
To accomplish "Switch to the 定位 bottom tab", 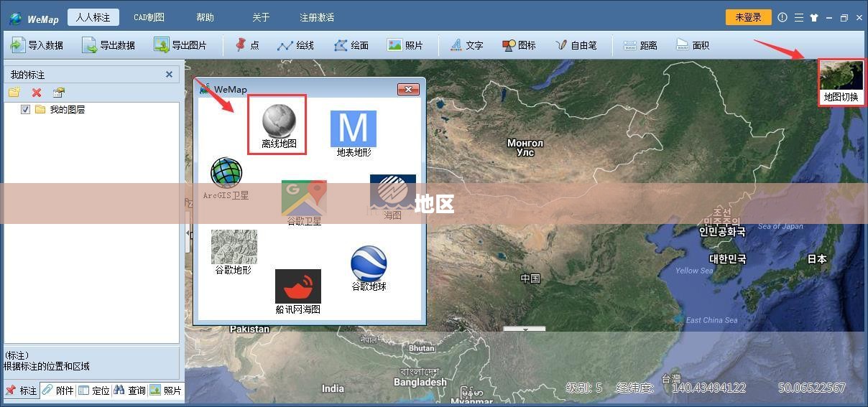I will pos(93,390).
